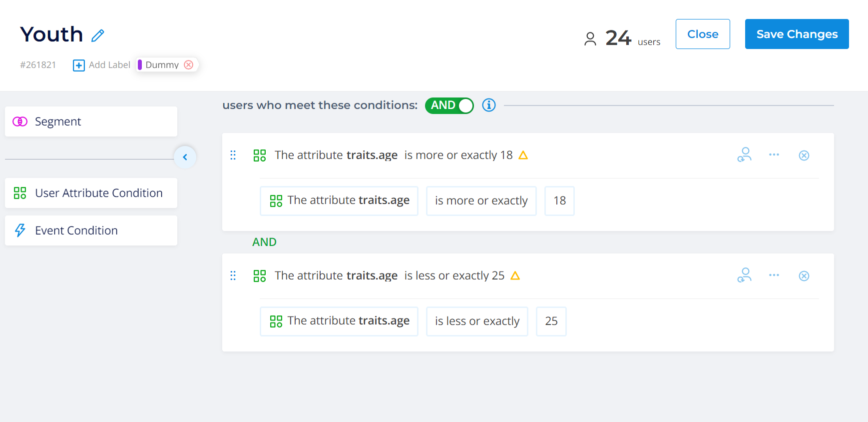Delete the 'is less or exactly 25' condition
The height and width of the screenshot is (422, 868).
(804, 276)
